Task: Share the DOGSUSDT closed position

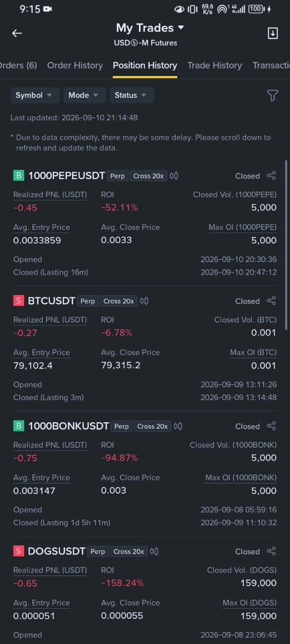Action: [x=271, y=551]
